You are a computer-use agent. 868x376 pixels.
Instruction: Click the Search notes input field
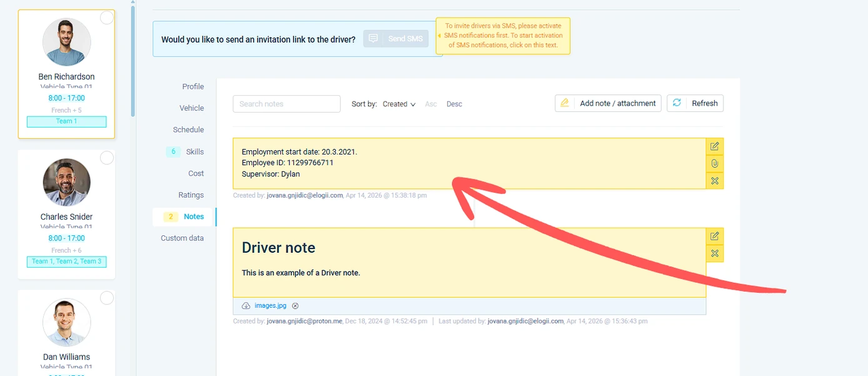tap(286, 104)
